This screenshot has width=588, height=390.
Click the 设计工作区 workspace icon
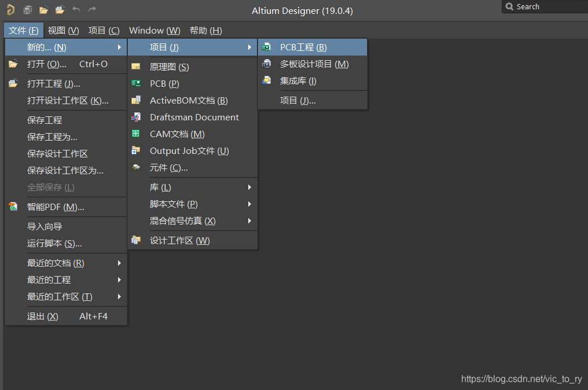pos(136,240)
